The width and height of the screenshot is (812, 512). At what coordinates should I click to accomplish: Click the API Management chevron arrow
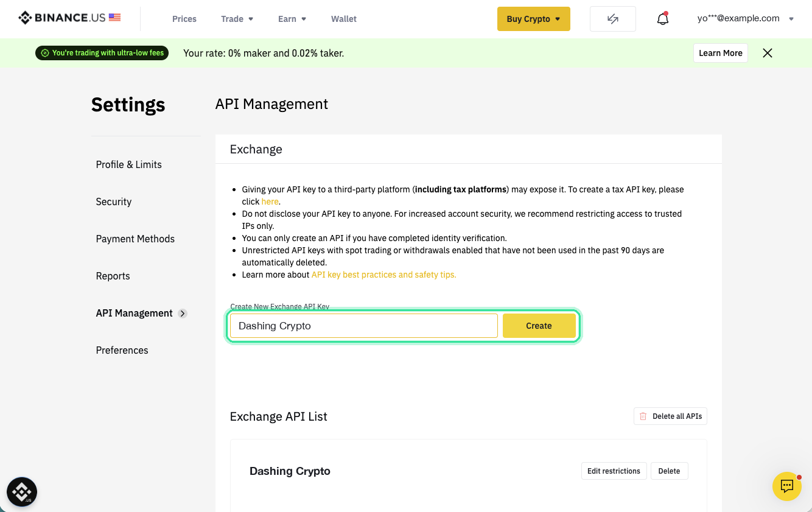coord(183,314)
